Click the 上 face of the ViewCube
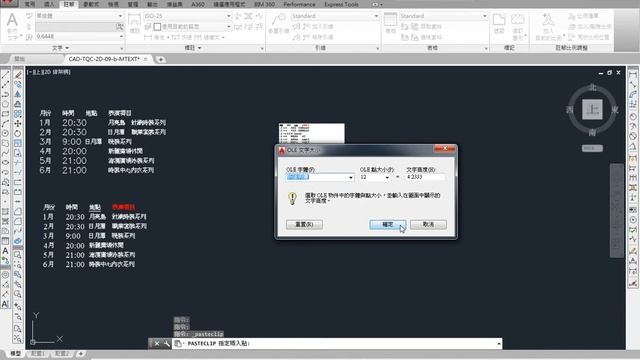Screen dimensions: 640x360 click(592, 109)
